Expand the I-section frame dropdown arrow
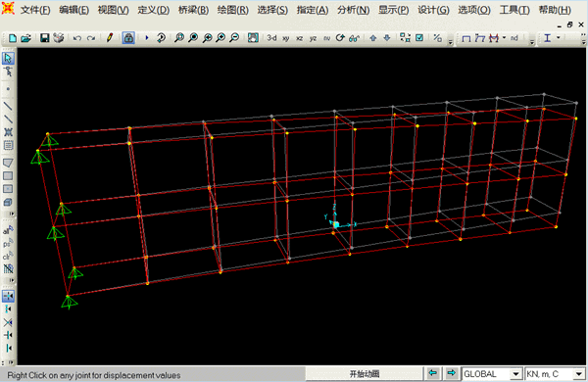This screenshot has height=382, width=588. (559, 38)
